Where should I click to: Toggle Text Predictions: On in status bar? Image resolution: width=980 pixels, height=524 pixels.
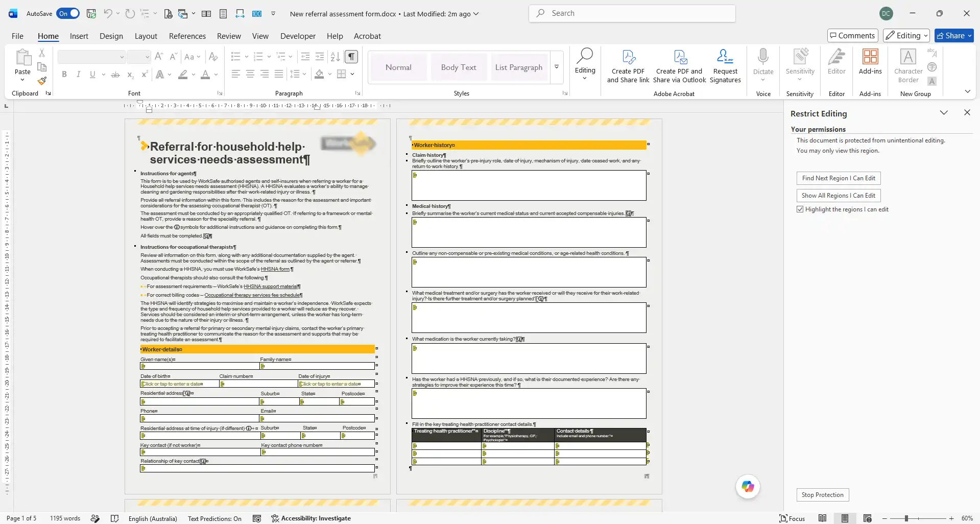click(x=214, y=518)
